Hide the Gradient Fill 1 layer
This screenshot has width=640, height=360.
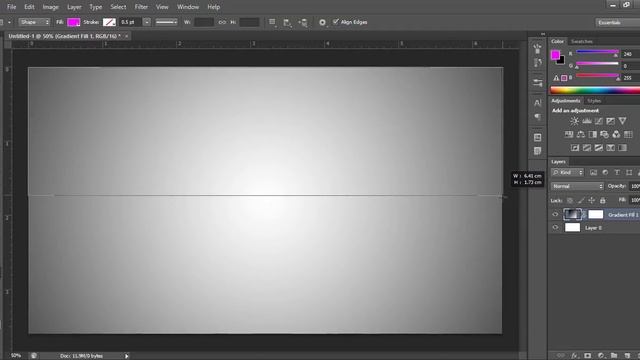coord(555,214)
